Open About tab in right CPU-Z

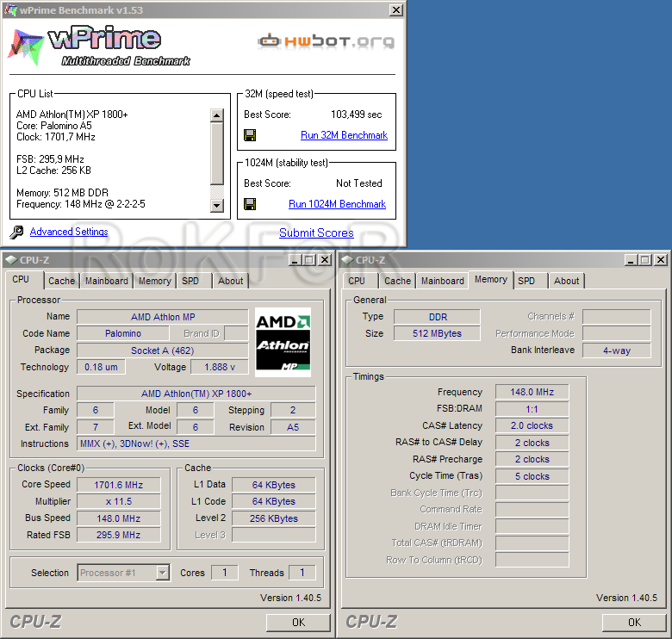[x=567, y=281]
